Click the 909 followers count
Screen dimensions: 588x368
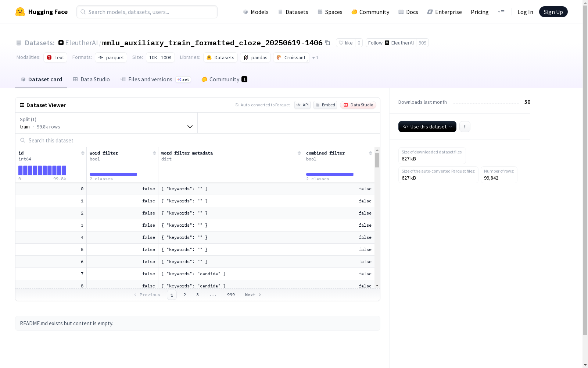tap(423, 43)
